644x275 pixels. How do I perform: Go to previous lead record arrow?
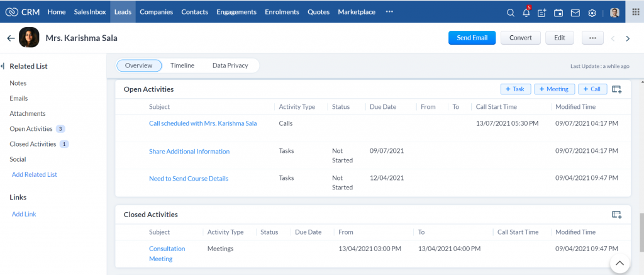coord(613,38)
